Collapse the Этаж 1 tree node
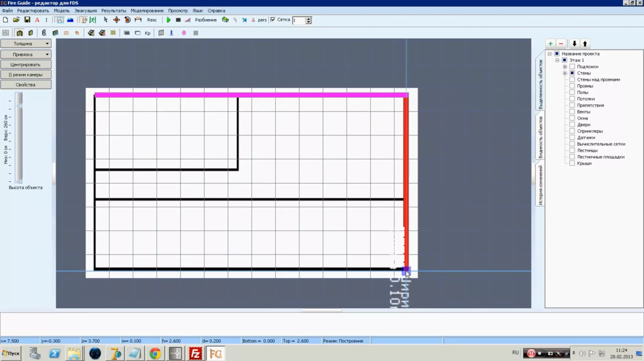 point(557,60)
